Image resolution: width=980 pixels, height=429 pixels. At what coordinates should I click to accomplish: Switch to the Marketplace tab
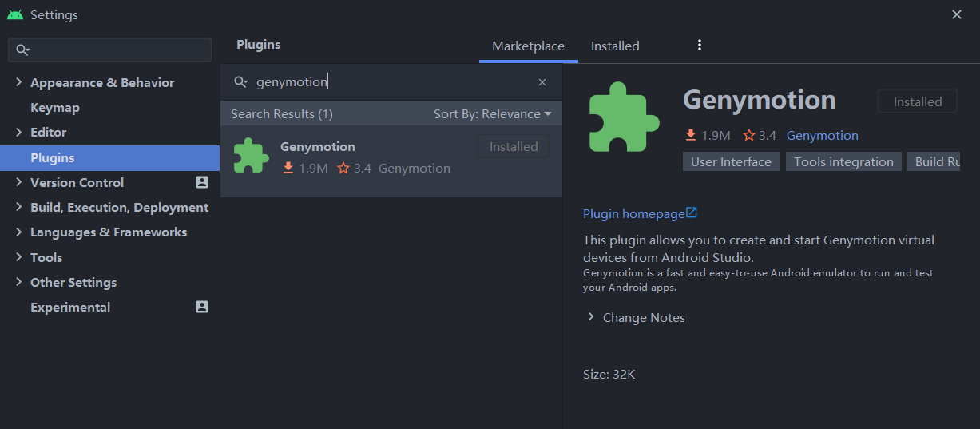coord(528,46)
